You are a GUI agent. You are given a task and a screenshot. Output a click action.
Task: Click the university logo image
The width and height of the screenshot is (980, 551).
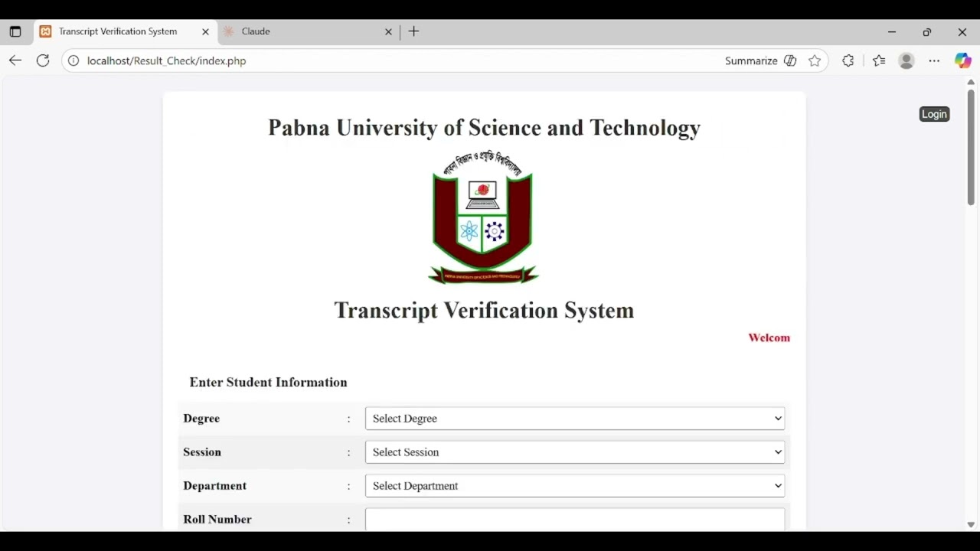click(483, 217)
